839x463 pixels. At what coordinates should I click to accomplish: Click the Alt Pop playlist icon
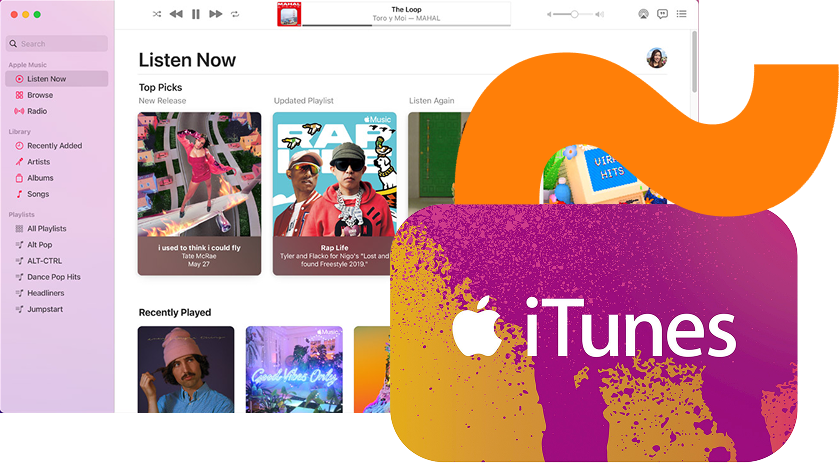(x=19, y=245)
